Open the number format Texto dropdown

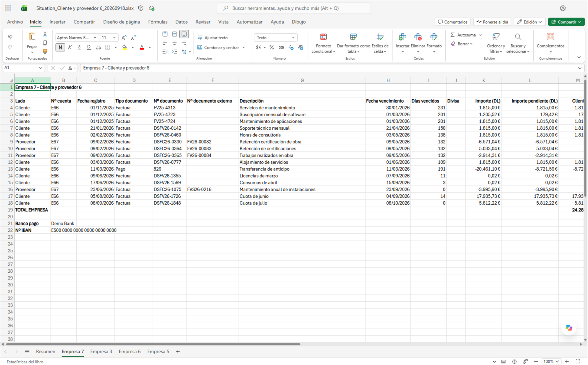coord(276,38)
